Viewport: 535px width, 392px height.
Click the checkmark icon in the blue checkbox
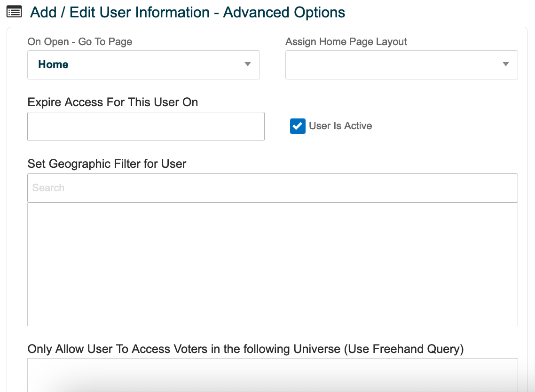click(297, 126)
